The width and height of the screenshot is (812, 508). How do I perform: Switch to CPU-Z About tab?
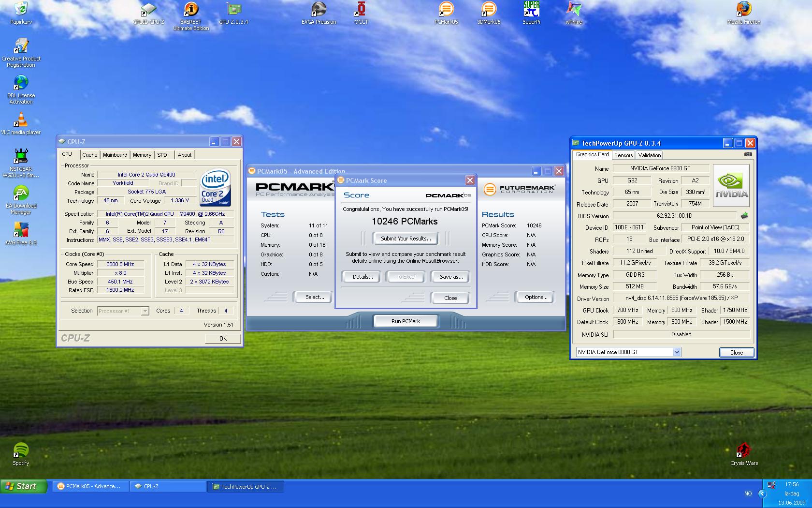[185, 155]
